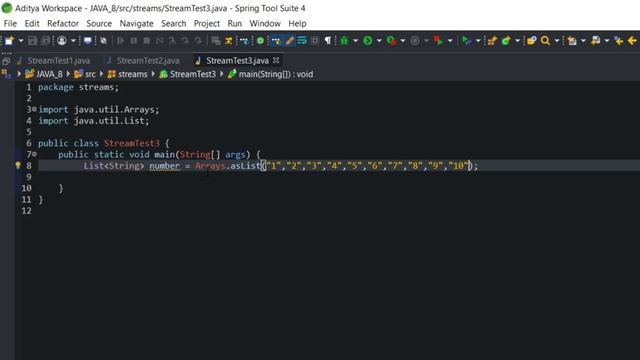The height and width of the screenshot is (360, 640).
Task: Click the green Debug bug icon
Action: point(344,40)
